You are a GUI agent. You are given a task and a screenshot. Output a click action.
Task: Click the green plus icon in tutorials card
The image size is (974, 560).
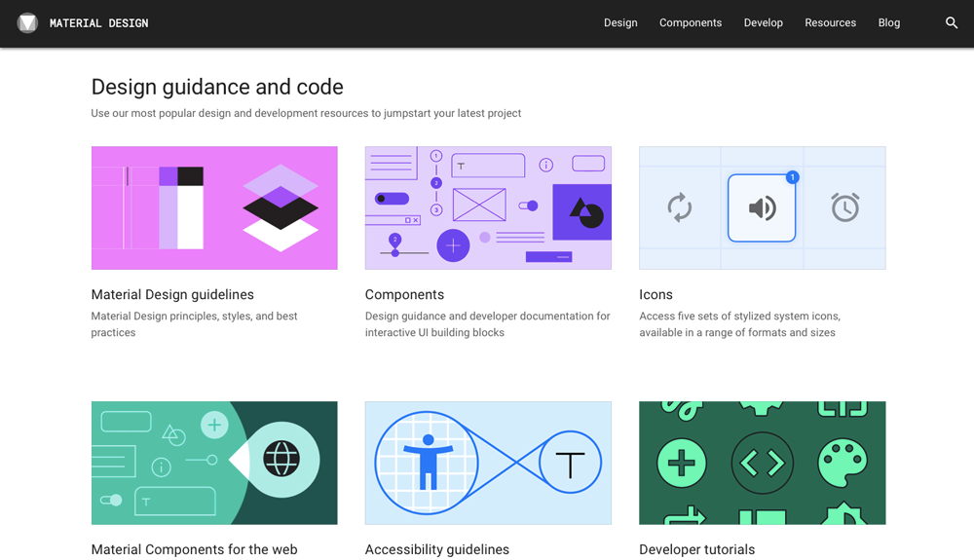tap(682, 464)
